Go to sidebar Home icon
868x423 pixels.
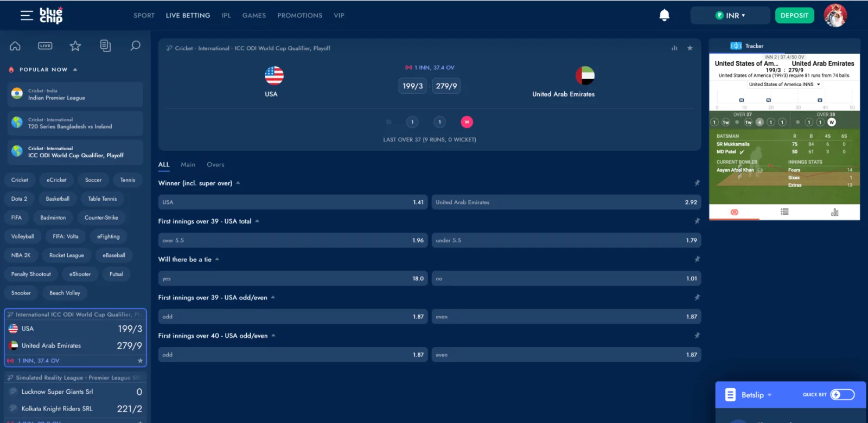[15, 46]
